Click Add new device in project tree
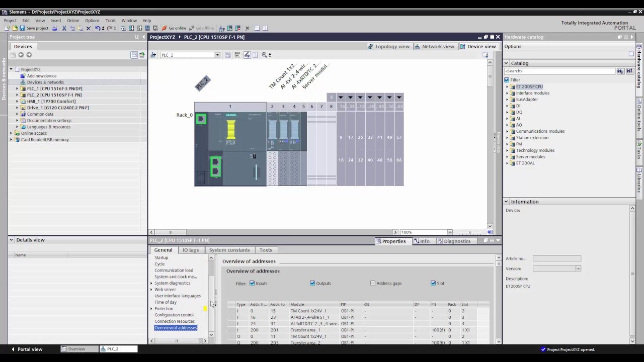The width and height of the screenshot is (644, 362). pyautogui.click(x=42, y=76)
